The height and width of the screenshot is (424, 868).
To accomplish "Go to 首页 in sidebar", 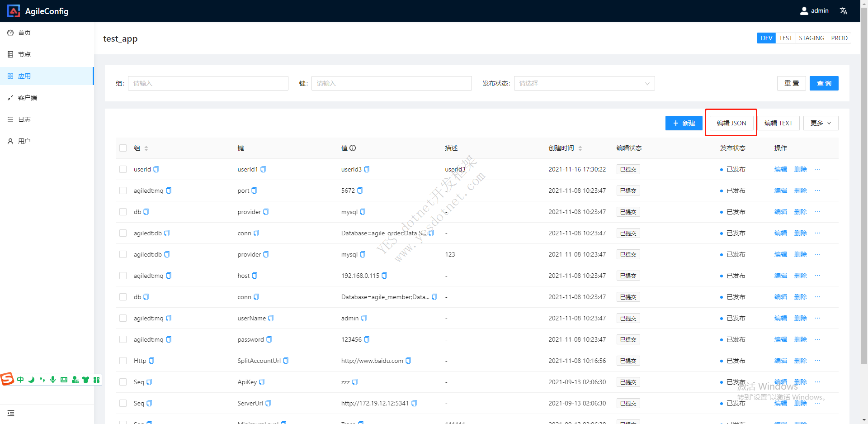I will coord(47,33).
